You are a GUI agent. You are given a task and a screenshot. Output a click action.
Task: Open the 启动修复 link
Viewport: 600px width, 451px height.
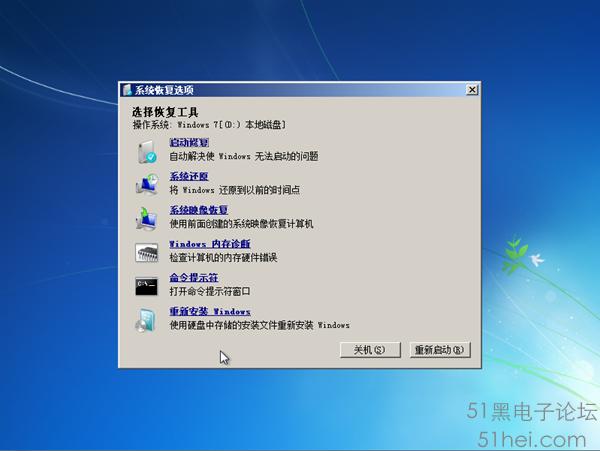[189, 143]
